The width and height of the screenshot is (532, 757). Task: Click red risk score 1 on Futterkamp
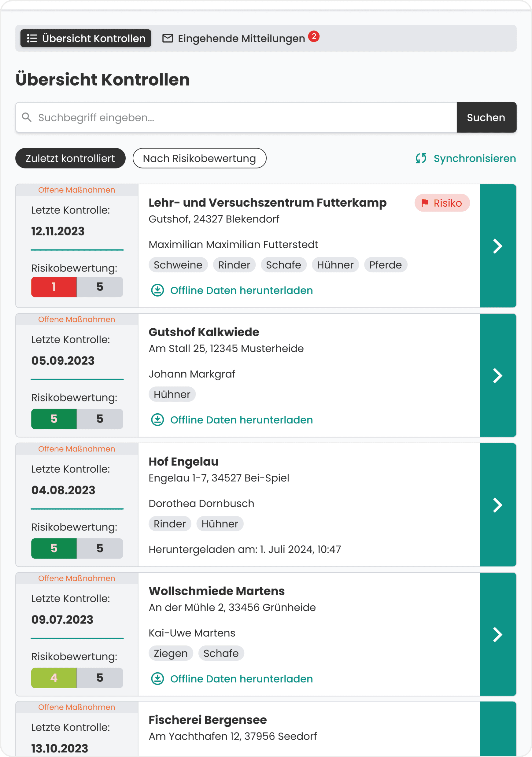54,287
